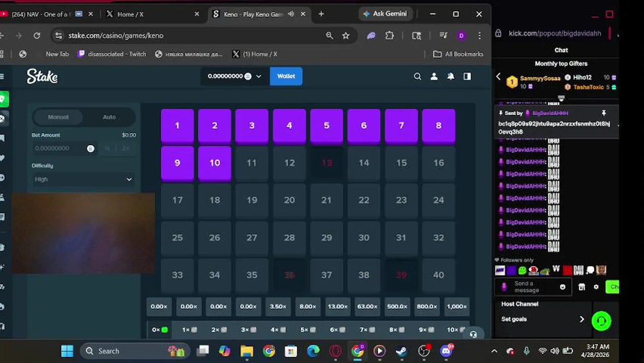Open Microsoft Edge from taskbar
The width and height of the screenshot is (644, 363).
(313, 351)
